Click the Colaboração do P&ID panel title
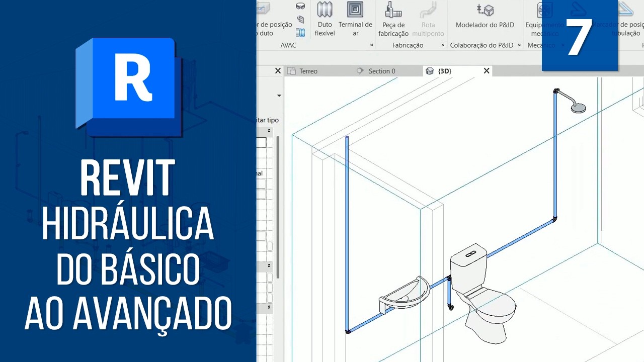The image size is (644, 362). [481, 45]
